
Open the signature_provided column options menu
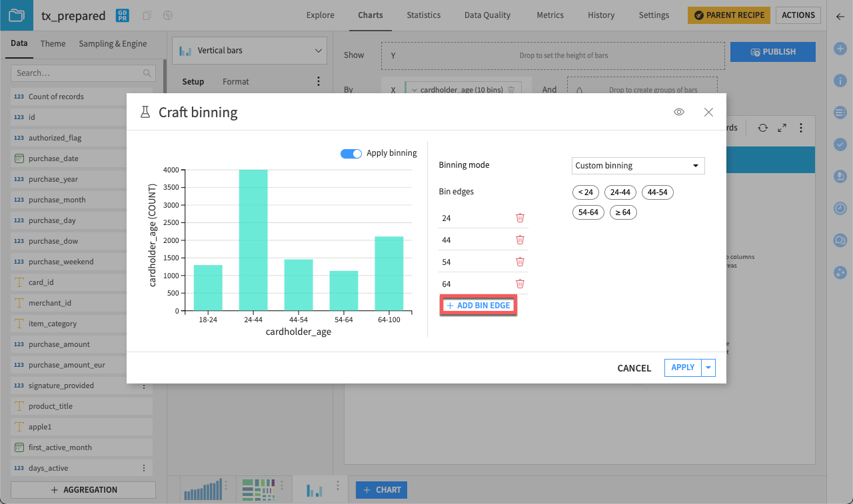144,385
